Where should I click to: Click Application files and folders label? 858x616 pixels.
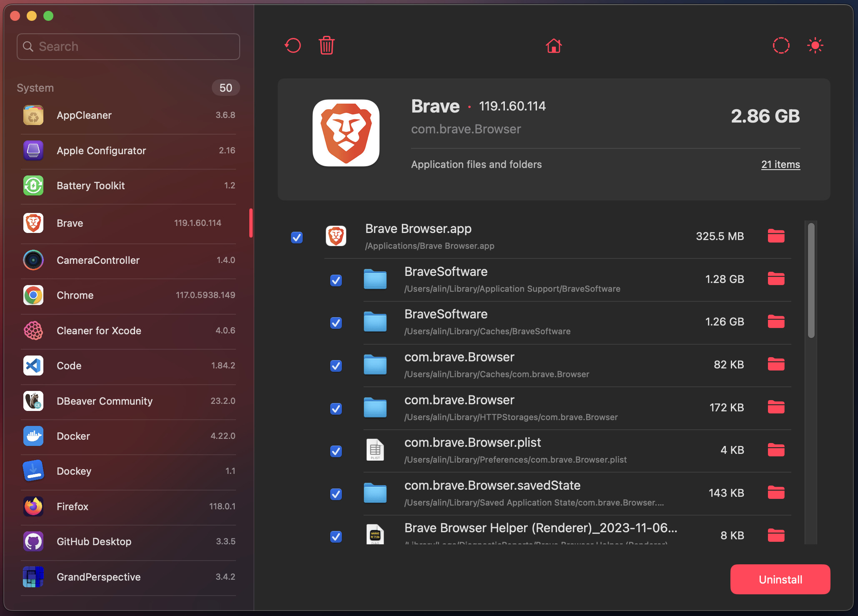476,164
